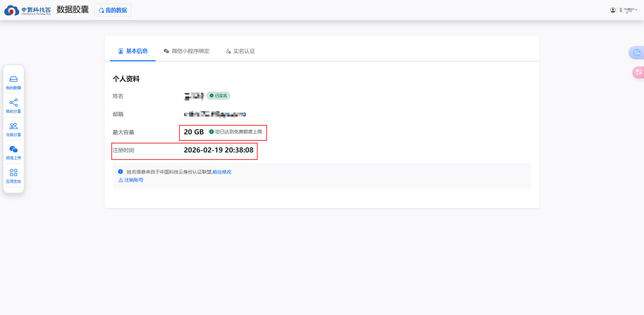Click the 前往修改 link
The height and width of the screenshot is (315, 644).
(222, 172)
